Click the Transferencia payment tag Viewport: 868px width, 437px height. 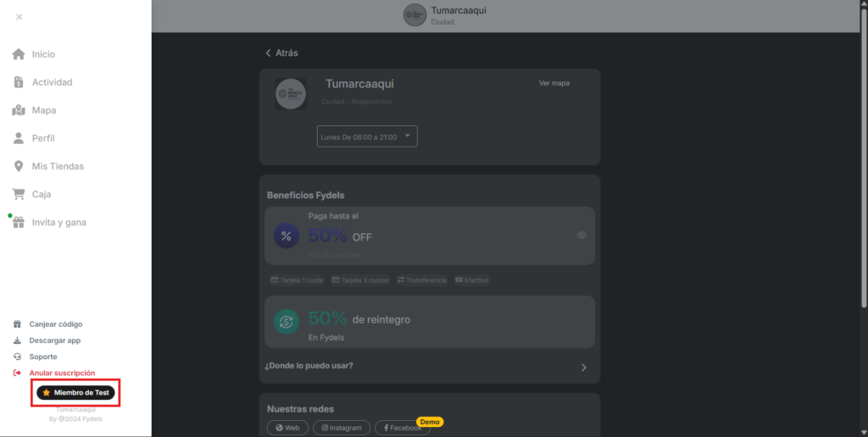click(422, 280)
